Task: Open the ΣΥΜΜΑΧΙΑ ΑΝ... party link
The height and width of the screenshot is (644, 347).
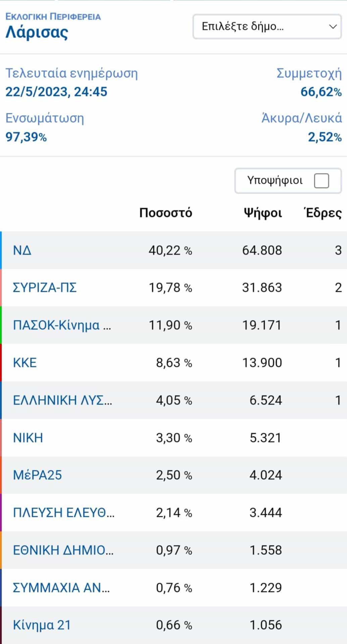Action: click(61, 588)
